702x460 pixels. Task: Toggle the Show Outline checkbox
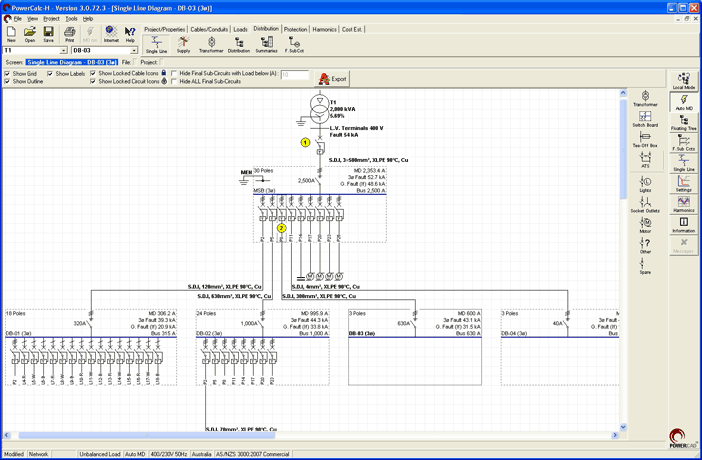pos(7,82)
